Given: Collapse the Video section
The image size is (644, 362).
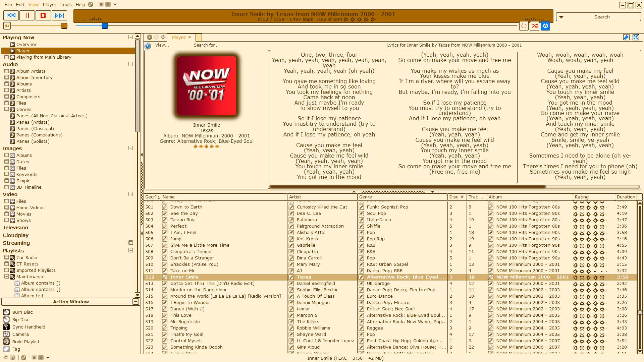Looking at the screenshot, I should 130,194.
